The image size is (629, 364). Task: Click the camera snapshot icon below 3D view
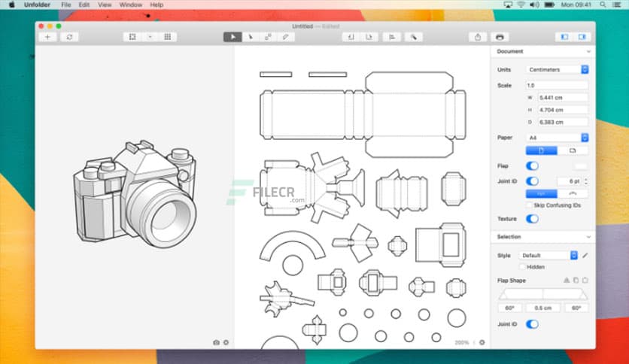click(216, 342)
